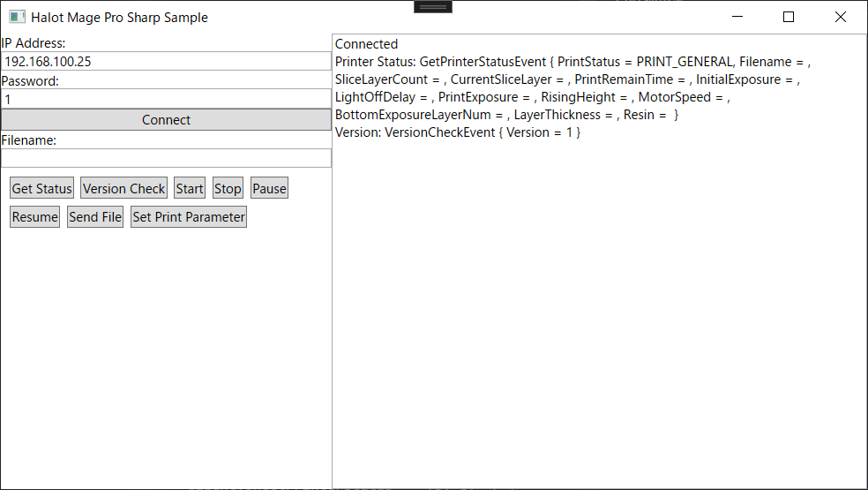Pause the print job
868x490 pixels.
[269, 189]
